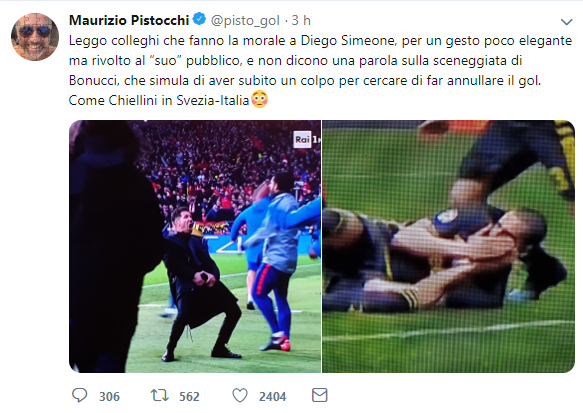The image size is (583, 413).
Task: Open the @pisto_gol handle link
Action: (x=245, y=20)
